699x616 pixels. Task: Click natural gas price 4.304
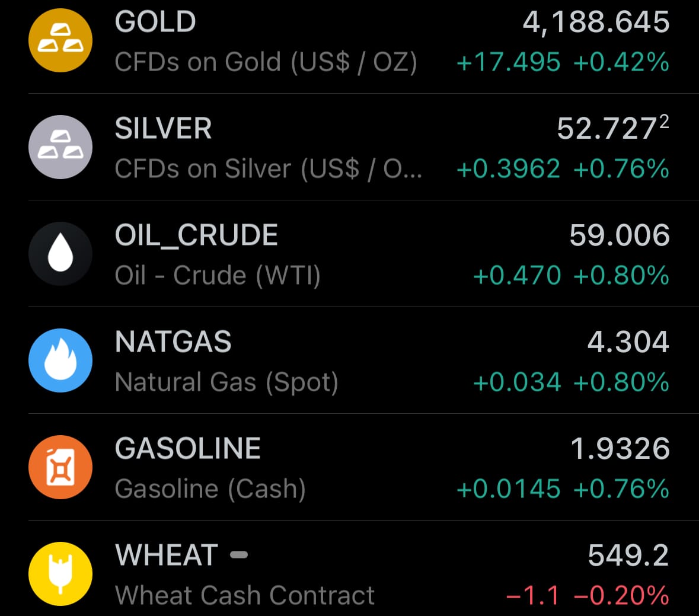pyautogui.click(x=628, y=342)
